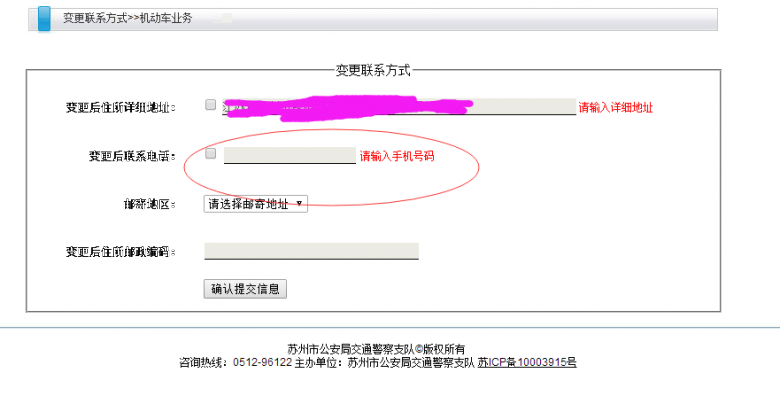Open the 请选择邮寄地址 dropdown

[x=256, y=204]
